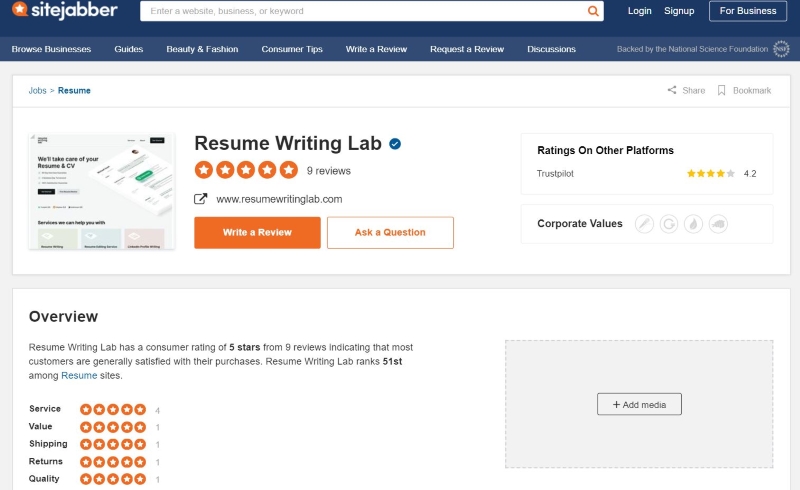Click the Resume Writing Lab website thumbnail
Viewport: 800px width, 490px height.
102,191
